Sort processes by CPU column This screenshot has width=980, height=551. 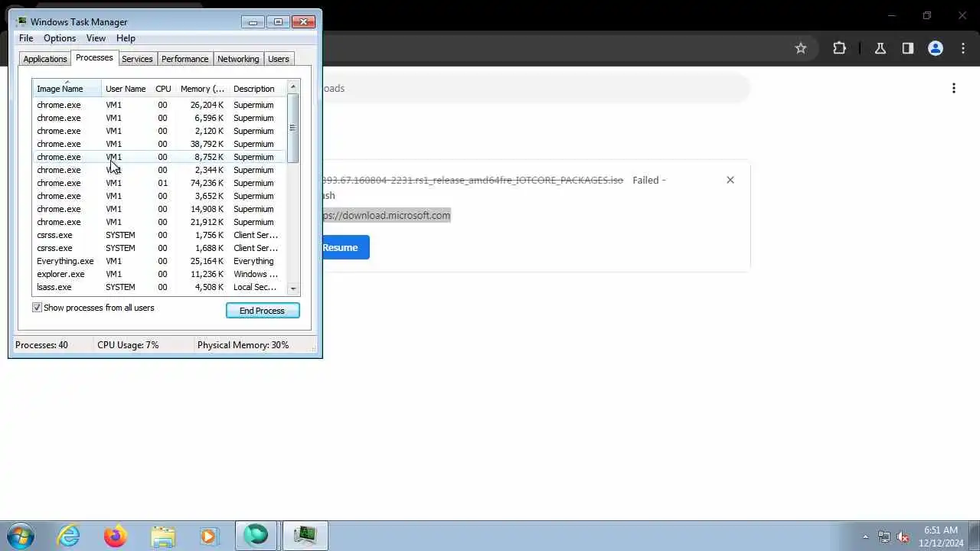163,89
